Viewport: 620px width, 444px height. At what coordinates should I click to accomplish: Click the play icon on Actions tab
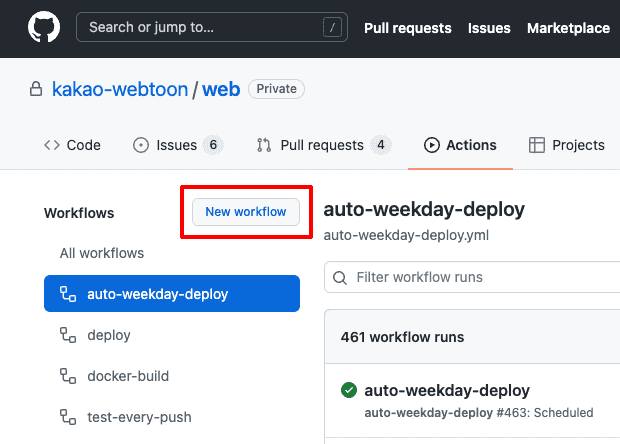click(x=432, y=145)
